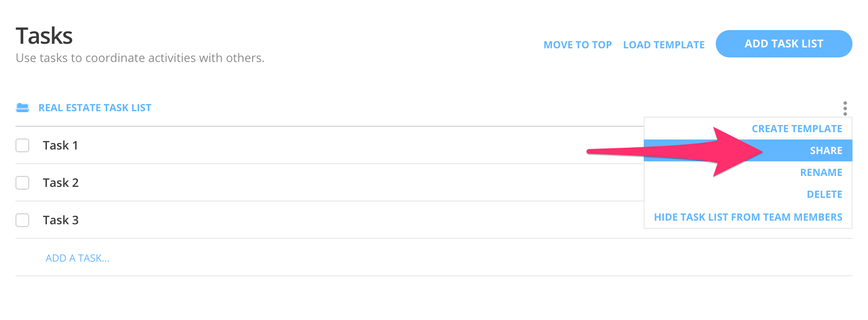This screenshot has width=868, height=320.
Task: Click the Move To Top link
Action: click(x=577, y=45)
